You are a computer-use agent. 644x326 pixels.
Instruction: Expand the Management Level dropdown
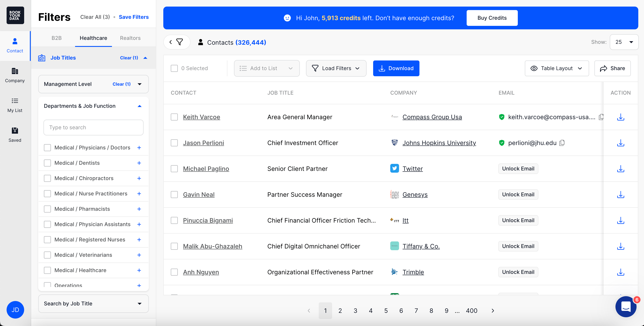[140, 84]
